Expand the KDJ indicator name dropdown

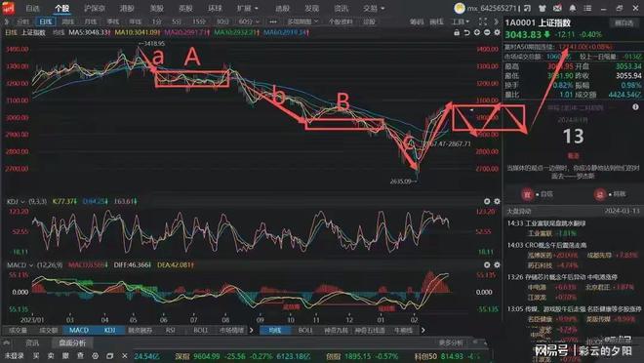16,201
